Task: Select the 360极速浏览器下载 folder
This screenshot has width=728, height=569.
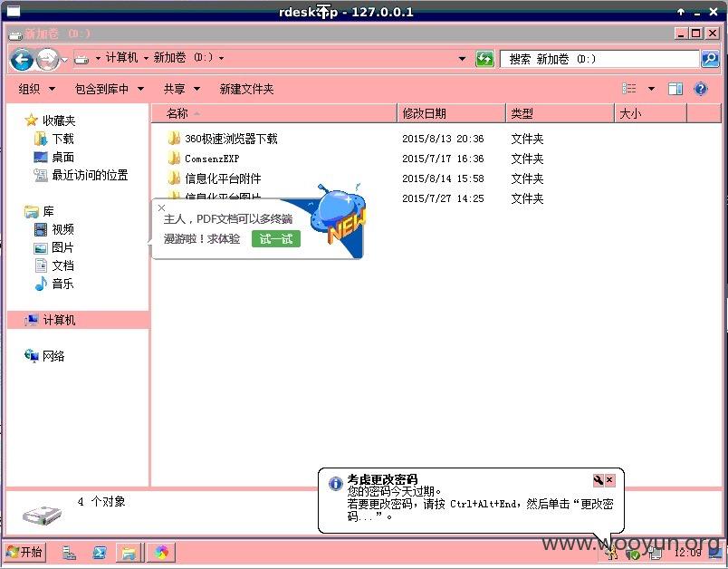Action: [x=223, y=139]
